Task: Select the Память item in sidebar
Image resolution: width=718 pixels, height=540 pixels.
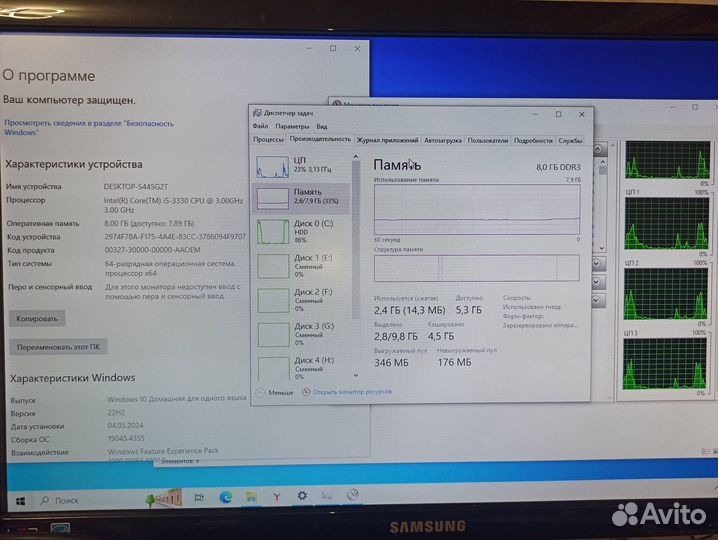Action: 301,198
